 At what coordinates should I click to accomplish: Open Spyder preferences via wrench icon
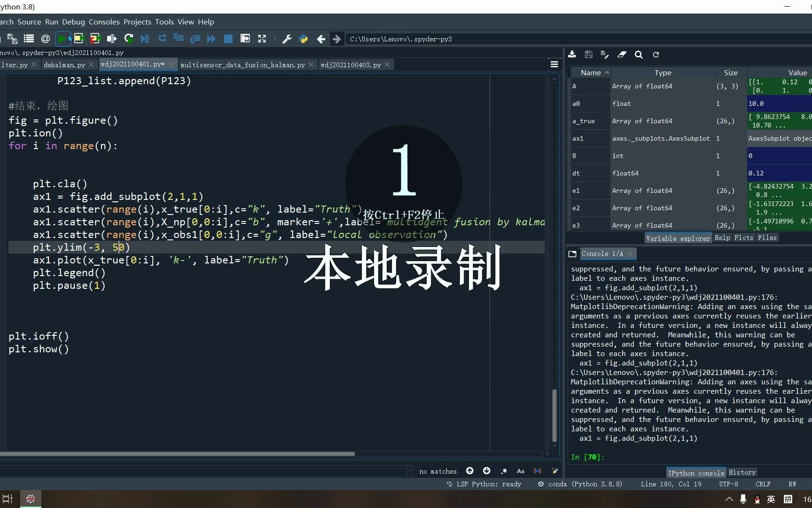(287, 39)
